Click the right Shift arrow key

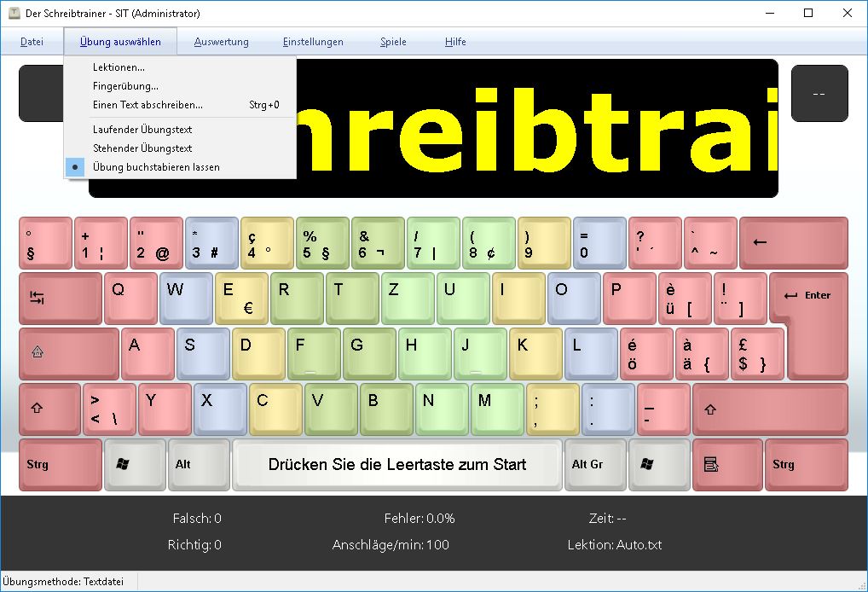(769, 409)
